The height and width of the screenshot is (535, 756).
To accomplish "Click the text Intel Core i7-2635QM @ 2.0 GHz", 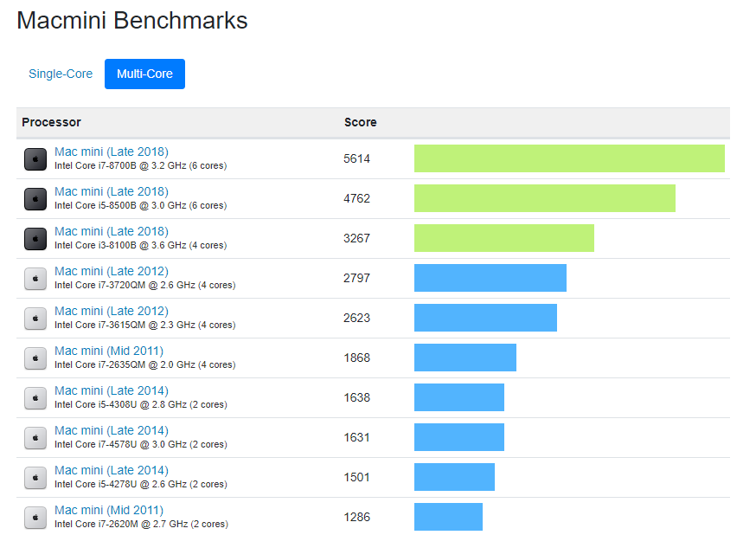I will coord(125,364).
